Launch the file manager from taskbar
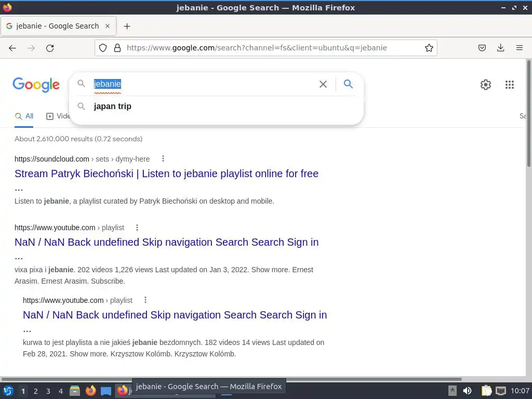532x399 pixels. tap(75, 391)
